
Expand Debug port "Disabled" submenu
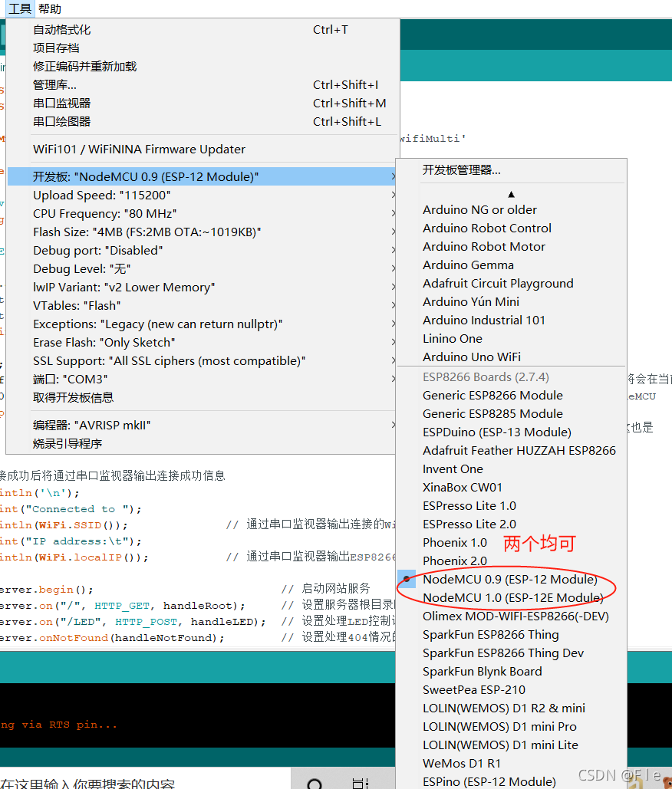[203, 251]
